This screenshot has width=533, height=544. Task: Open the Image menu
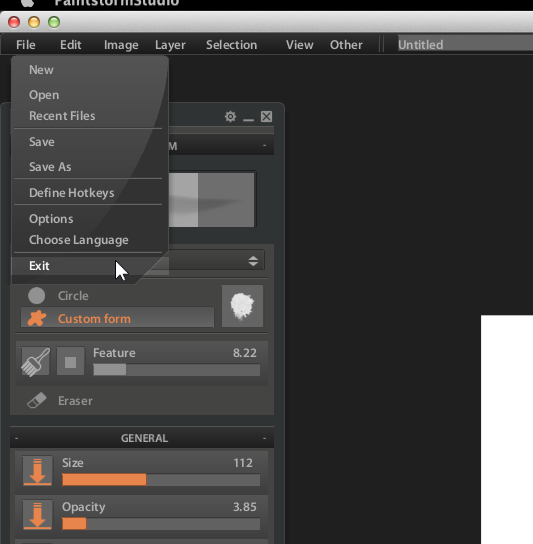click(121, 45)
